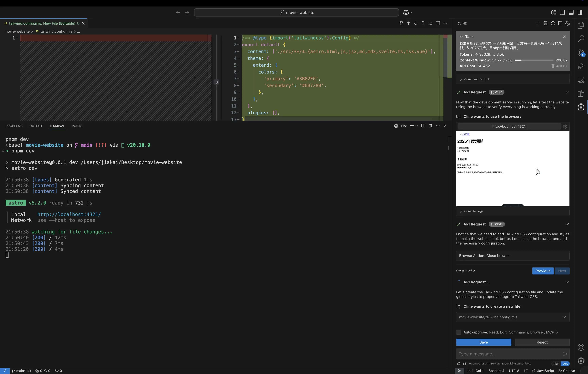Open editor More Actions ellipsis menu
The width and height of the screenshot is (588, 374).
pos(445,23)
